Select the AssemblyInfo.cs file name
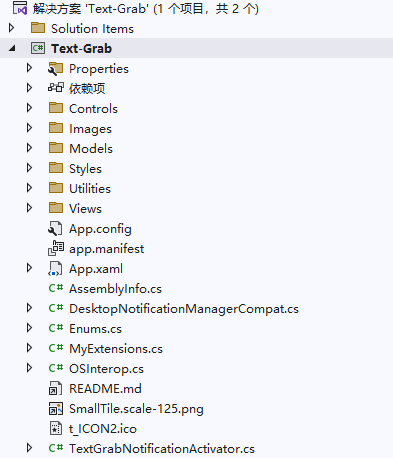393x458 pixels. tap(115, 289)
